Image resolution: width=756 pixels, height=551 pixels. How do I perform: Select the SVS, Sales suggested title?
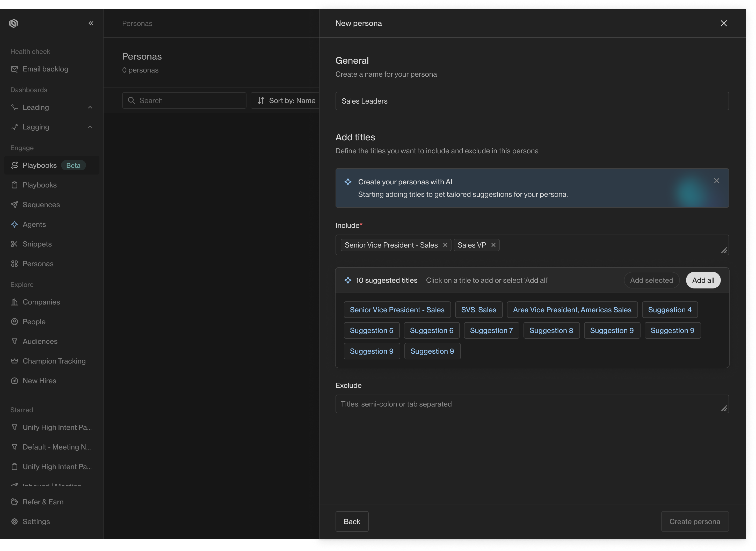point(478,310)
